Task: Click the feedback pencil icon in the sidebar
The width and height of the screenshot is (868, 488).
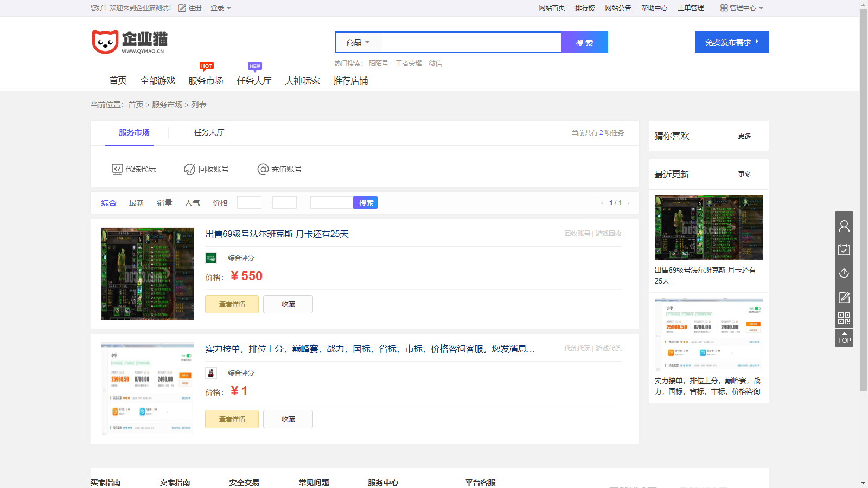Action: pos(844,298)
